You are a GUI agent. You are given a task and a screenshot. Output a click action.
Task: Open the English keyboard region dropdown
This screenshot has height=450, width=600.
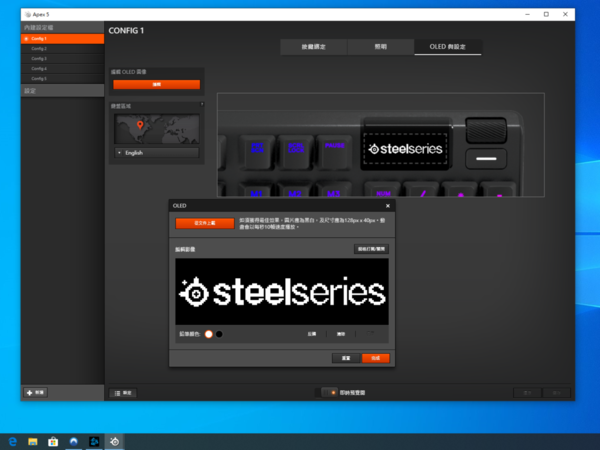click(156, 153)
